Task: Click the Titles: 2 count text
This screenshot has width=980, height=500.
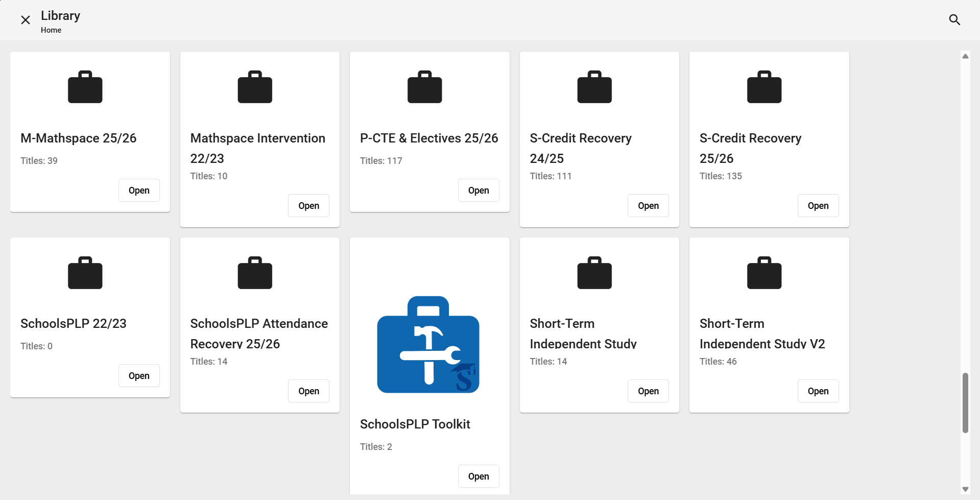Action: tap(376, 447)
